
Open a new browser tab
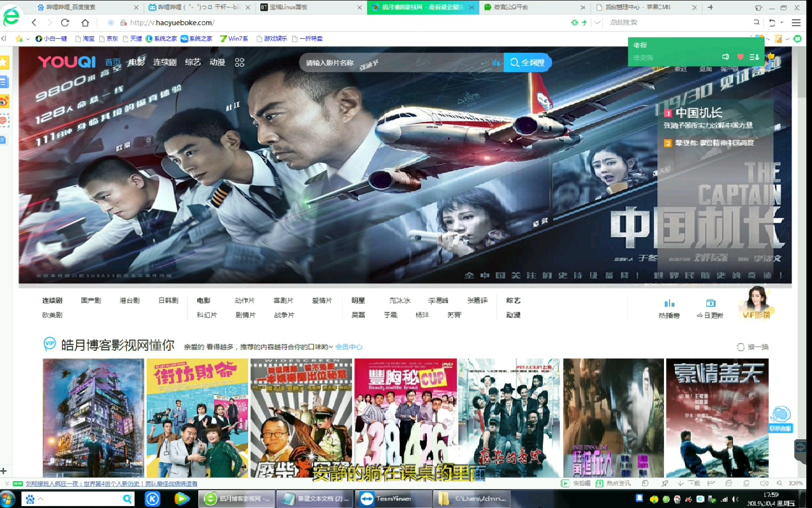pyautogui.click(x=710, y=7)
